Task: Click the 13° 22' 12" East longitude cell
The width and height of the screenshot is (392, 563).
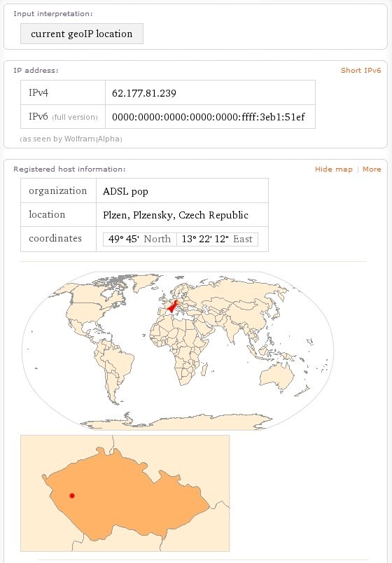Action: coord(217,239)
